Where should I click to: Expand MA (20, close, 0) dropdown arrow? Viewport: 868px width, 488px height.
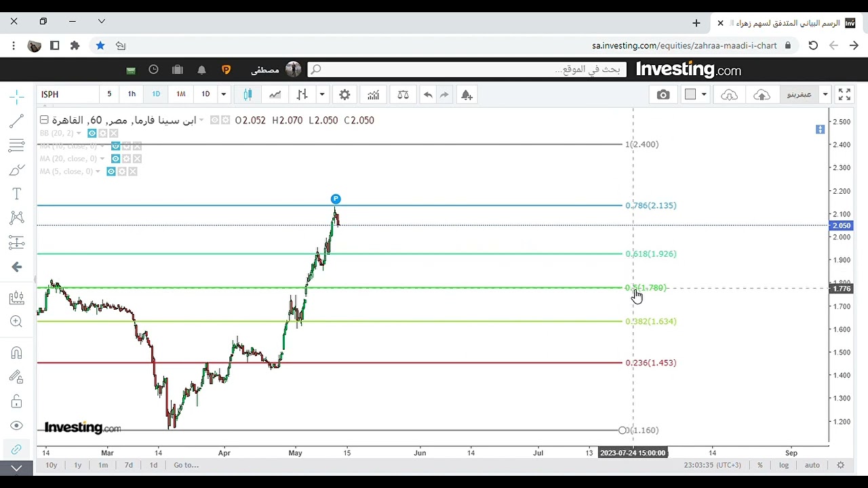[x=103, y=159]
